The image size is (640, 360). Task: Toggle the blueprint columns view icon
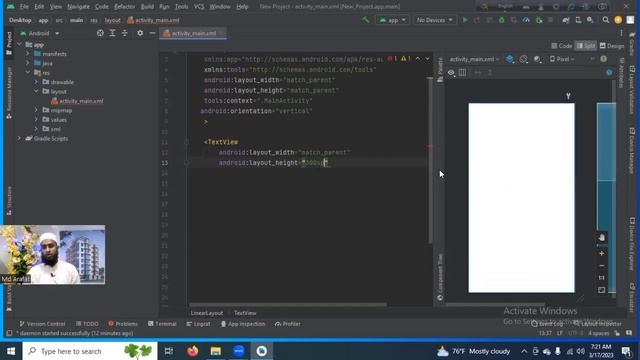click(462, 73)
